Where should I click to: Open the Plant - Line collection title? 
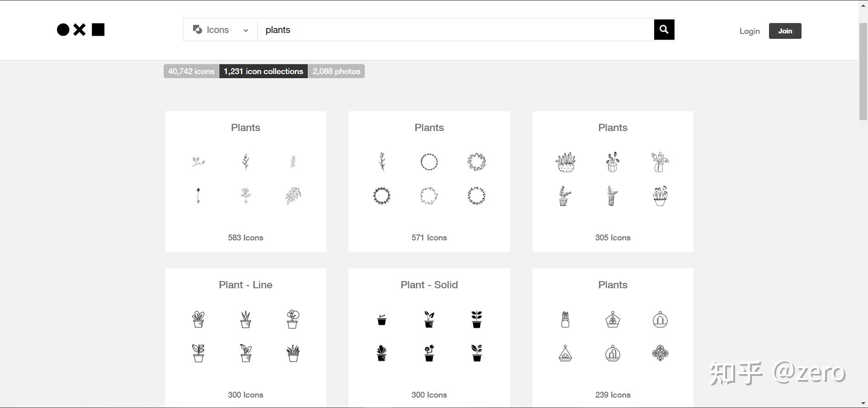(x=245, y=285)
